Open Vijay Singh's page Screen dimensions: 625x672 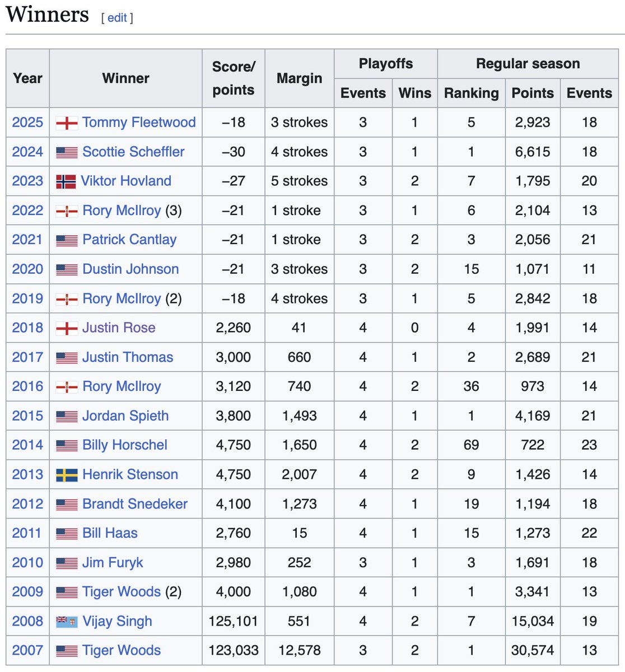[117, 622]
